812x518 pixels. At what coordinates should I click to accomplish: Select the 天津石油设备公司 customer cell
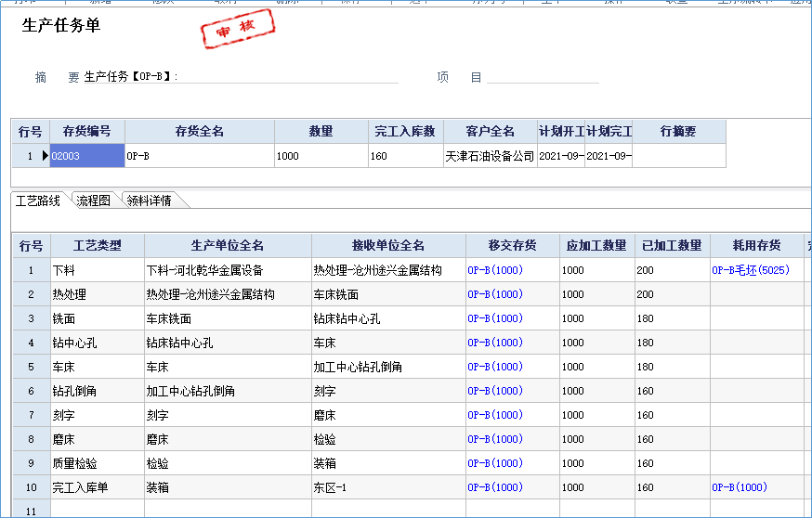pyautogui.click(x=490, y=156)
